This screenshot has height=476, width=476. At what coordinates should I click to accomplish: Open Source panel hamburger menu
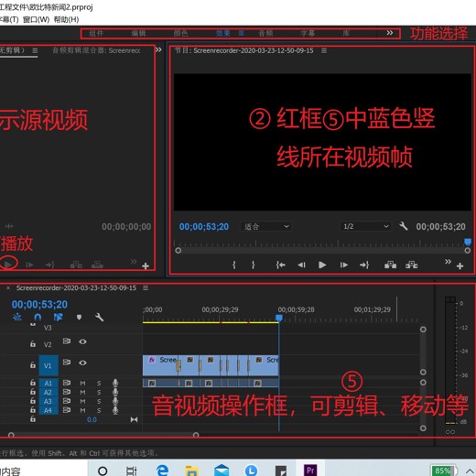35,50
